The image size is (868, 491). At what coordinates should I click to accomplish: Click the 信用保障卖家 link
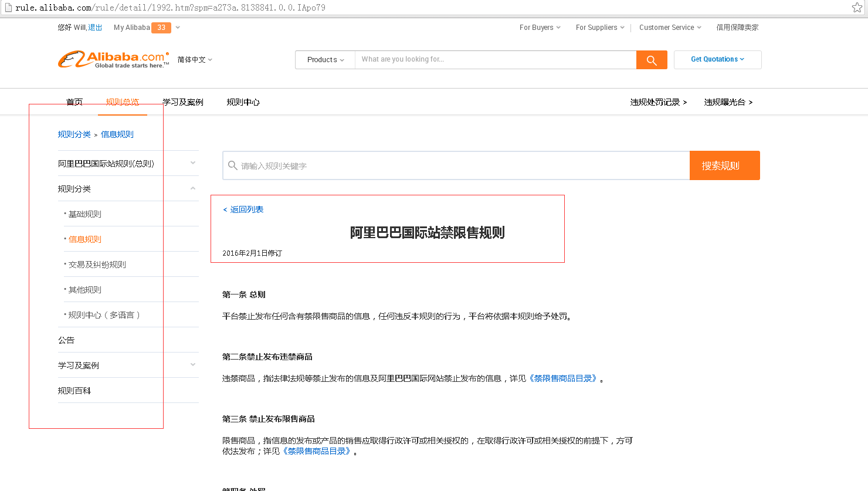pyautogui.click(x=737, y=28)
